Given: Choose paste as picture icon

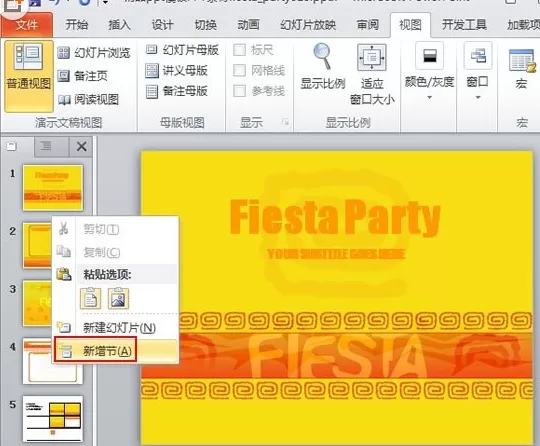Looking at the screenshot, I should (x=118, y=298).
